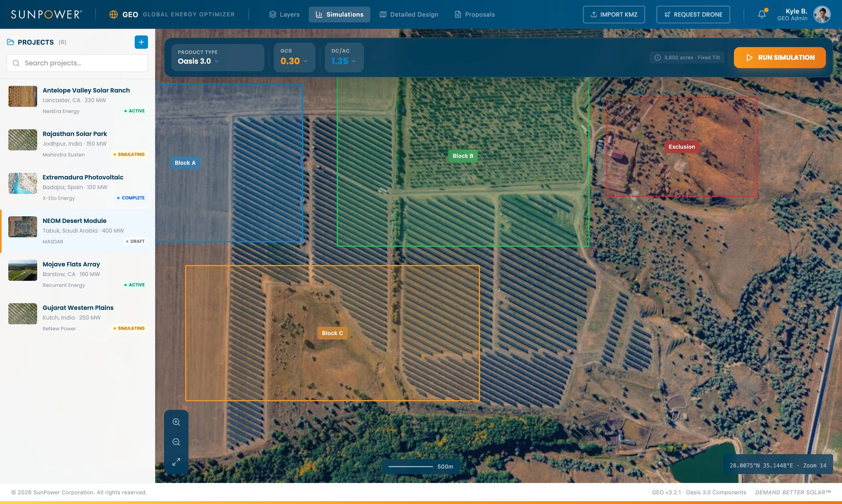Image resolution: width=842 pixels, height=504 pixels.
Task: Open the GCR value dropdown
Action: click(294, 58)
